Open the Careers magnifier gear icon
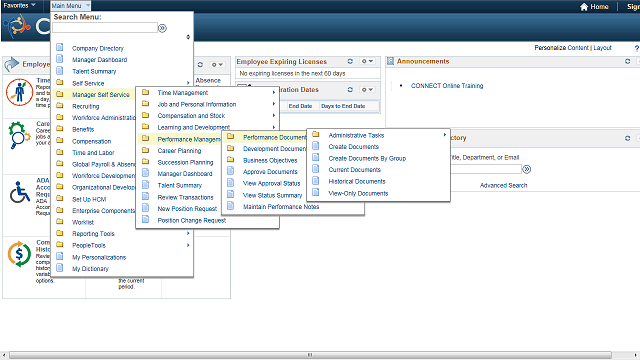The height and width of the screenshot is (360, 640). tap(19, 135)
